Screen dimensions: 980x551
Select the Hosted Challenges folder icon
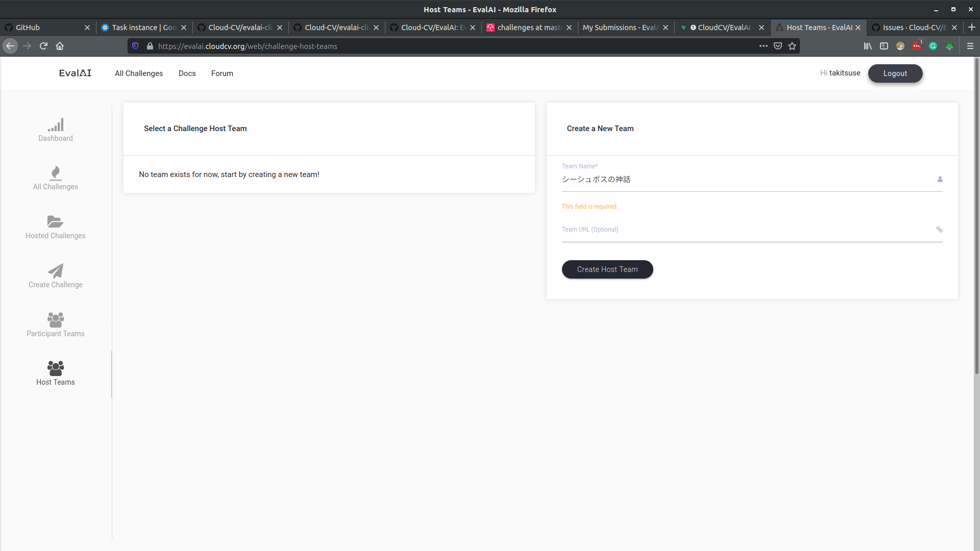coord(55,221)
